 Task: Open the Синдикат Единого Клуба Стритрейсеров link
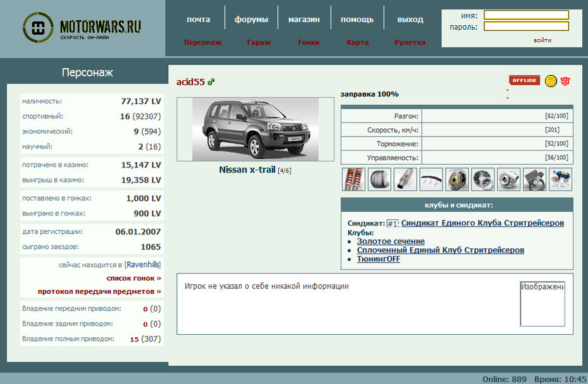point(482,223)
